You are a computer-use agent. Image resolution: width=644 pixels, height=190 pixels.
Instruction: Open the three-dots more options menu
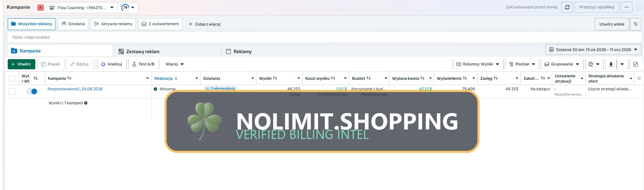click(627, 7)
